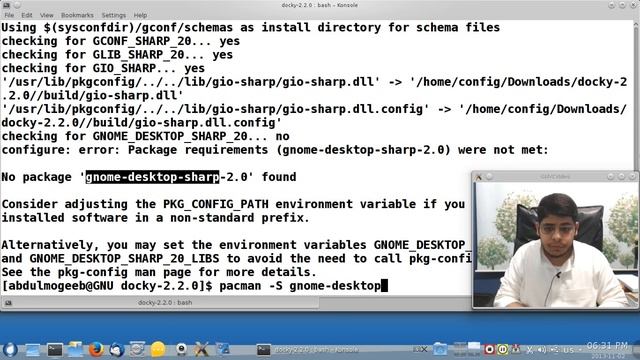Image resolution: width=640 pixels, height=360 pixels.
Task: Open the volume control in the tray
Action: coord(542,350)
